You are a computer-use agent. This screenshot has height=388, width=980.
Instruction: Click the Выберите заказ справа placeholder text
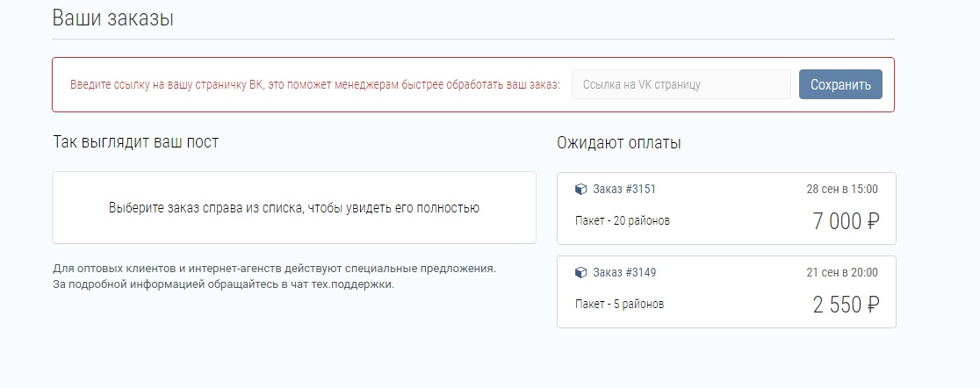[294, 208]
